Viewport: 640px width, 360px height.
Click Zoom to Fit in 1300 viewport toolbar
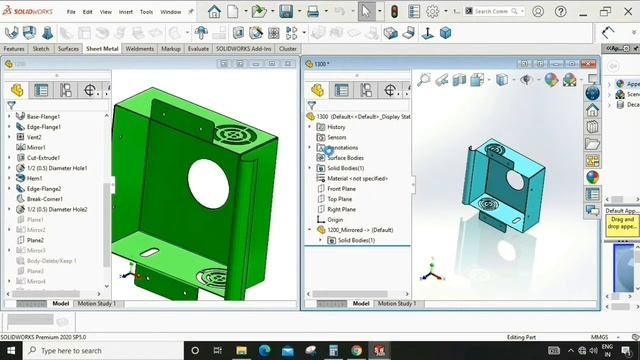424,80
